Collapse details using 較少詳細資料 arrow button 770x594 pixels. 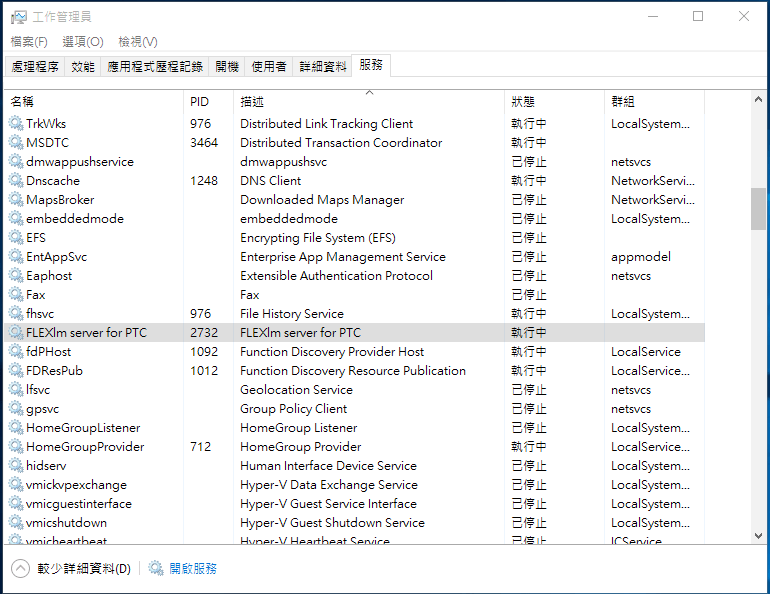20,568
